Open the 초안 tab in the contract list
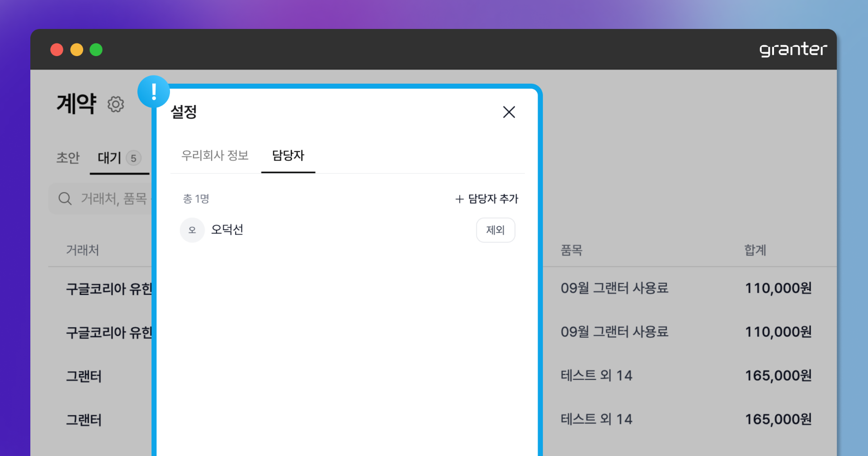This screenshot has height=456, width=868. click(x=68, y=158)
